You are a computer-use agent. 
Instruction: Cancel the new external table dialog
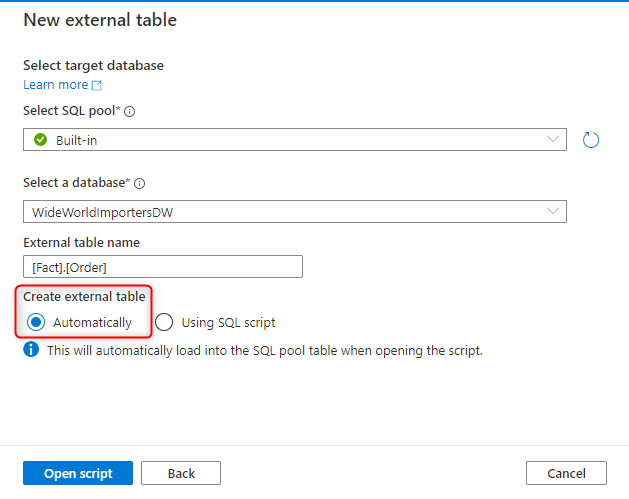pyautogui.click(x=566, y=473)
